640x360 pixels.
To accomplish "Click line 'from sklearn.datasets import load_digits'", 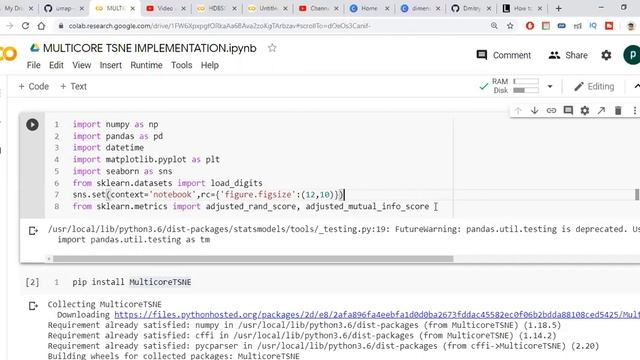I will pos(167,183).
